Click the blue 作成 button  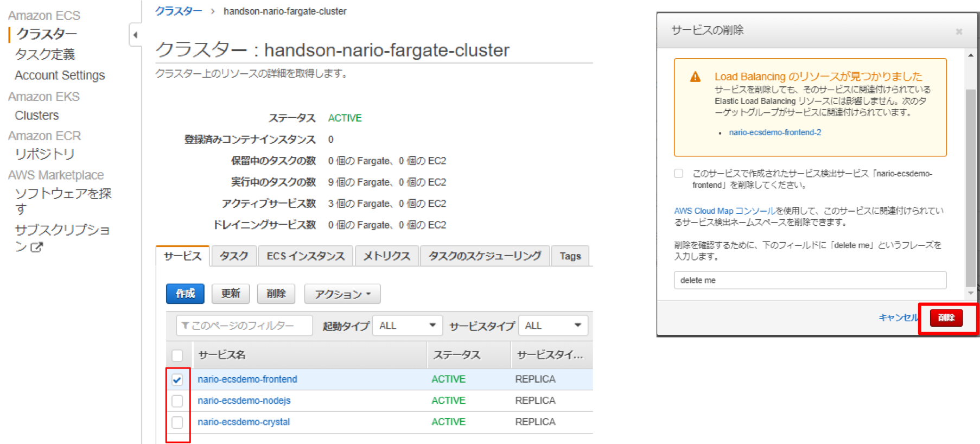tap(185, 294)
